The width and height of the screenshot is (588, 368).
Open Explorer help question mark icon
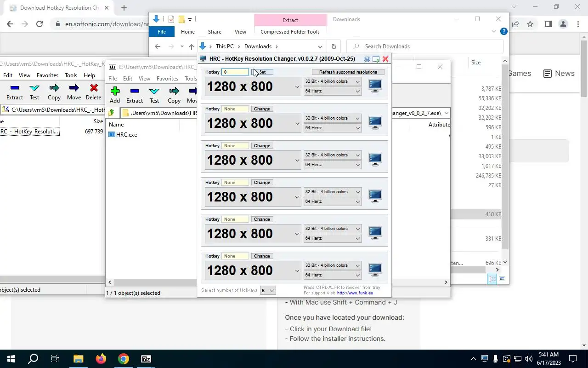504,32
